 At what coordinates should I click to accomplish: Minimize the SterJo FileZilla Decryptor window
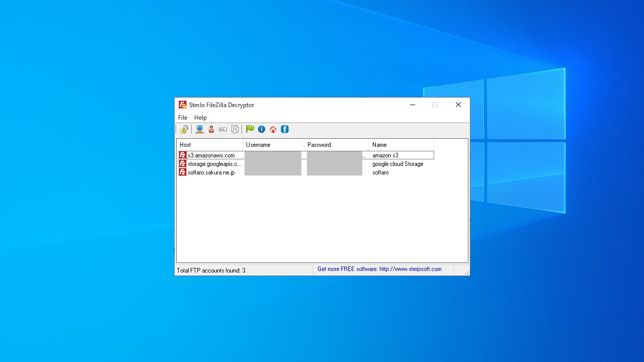click(413, 105)
